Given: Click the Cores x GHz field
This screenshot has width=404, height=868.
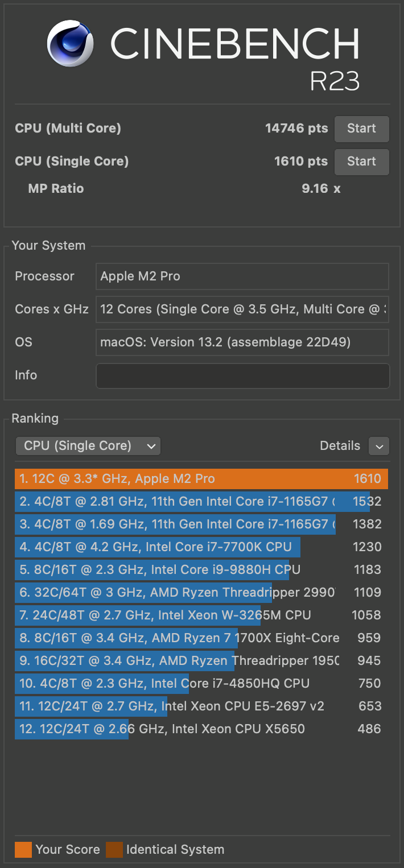Looking at the screenshot, I should [242, 309].
